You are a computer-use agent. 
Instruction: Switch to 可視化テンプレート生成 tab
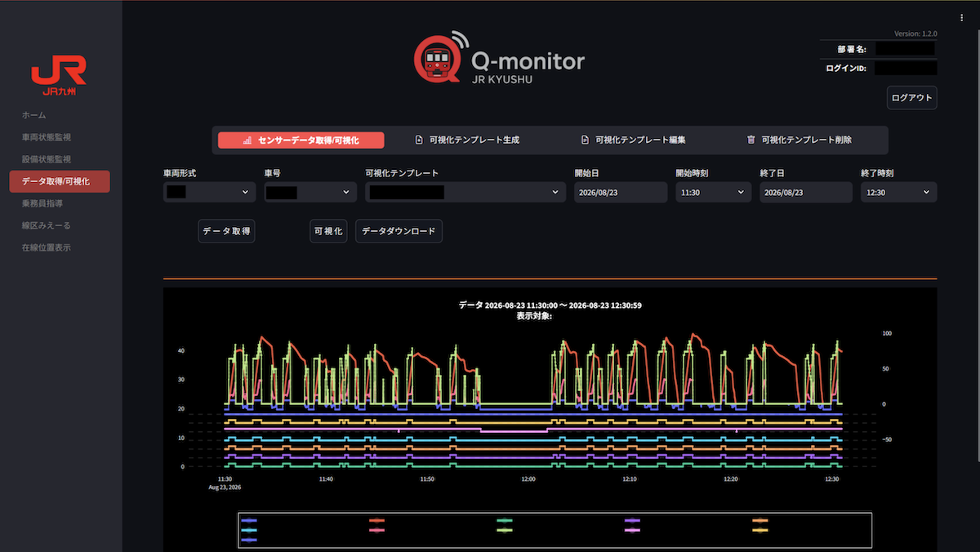click(467, 140)
